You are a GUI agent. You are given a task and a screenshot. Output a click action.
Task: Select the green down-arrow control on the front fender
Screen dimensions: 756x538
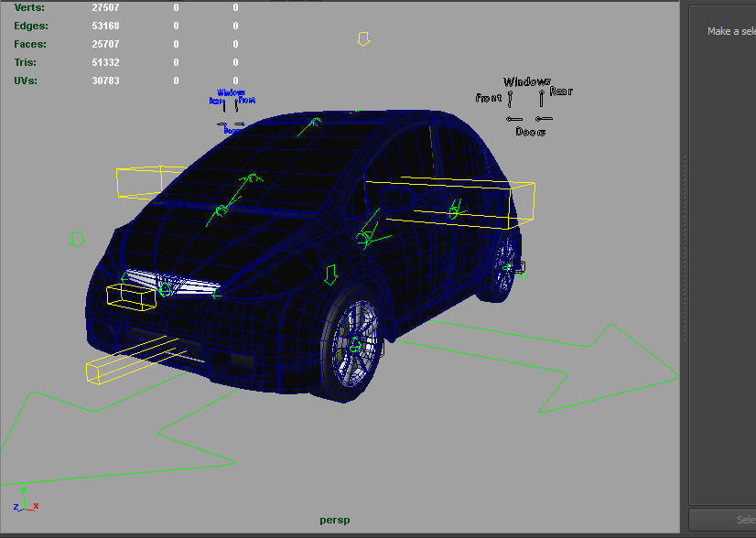pyautogui.click(x=330, y=274)
